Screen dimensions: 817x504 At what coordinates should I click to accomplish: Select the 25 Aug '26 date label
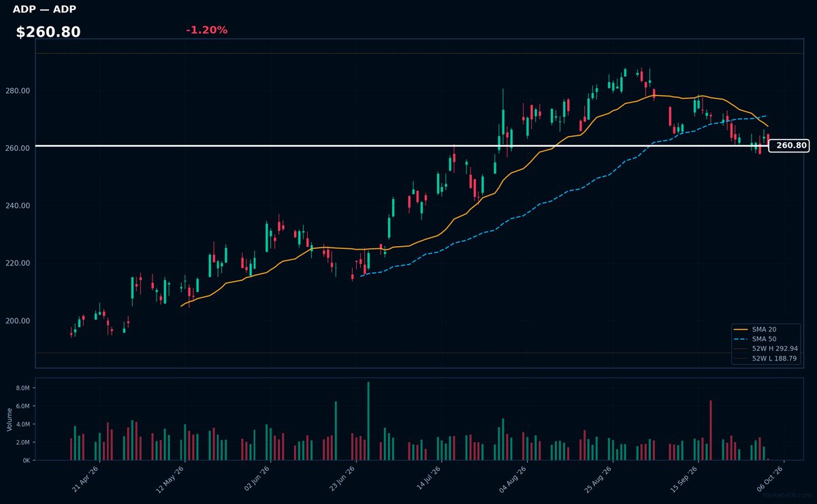(599, 480)
